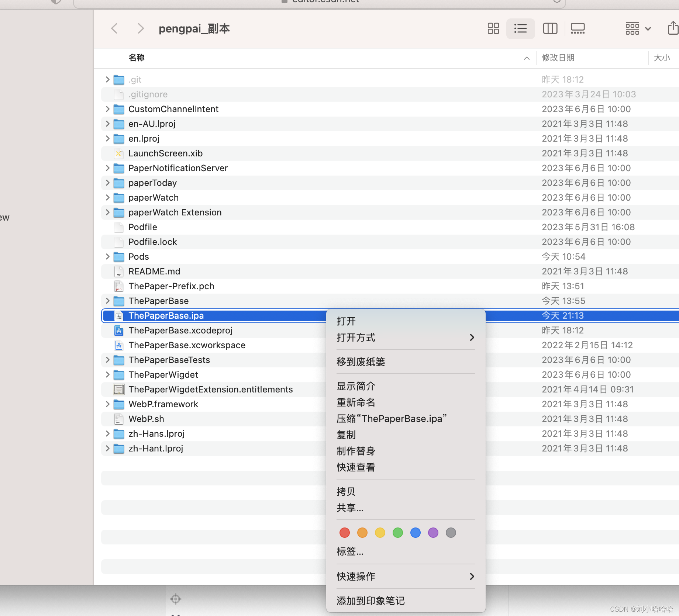
Task: Apply the green tag color
Action: 397,533
